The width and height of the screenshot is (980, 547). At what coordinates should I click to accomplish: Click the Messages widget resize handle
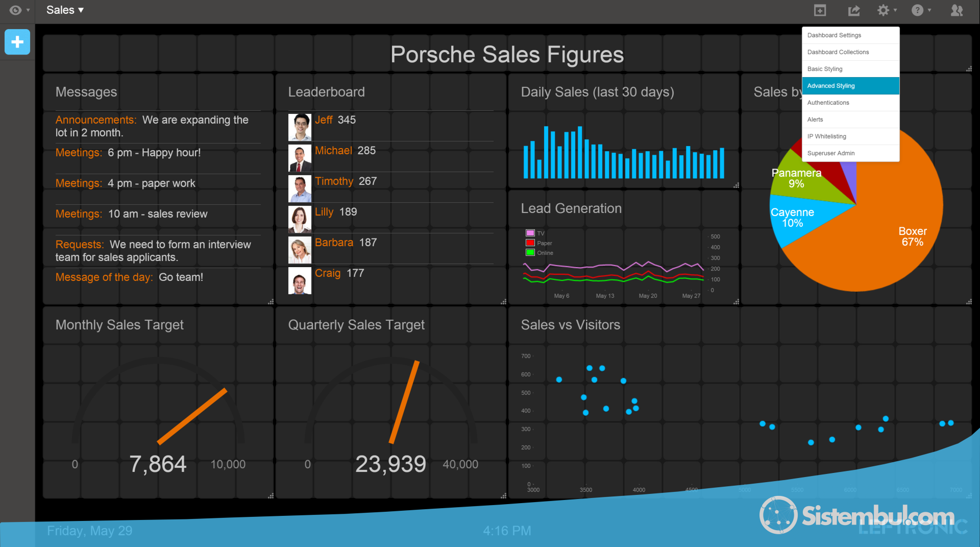[x=271, y=302]
